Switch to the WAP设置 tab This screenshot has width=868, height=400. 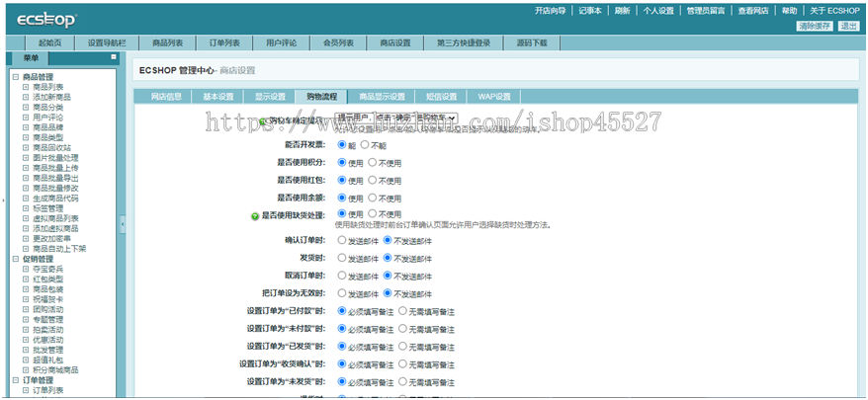494,96
